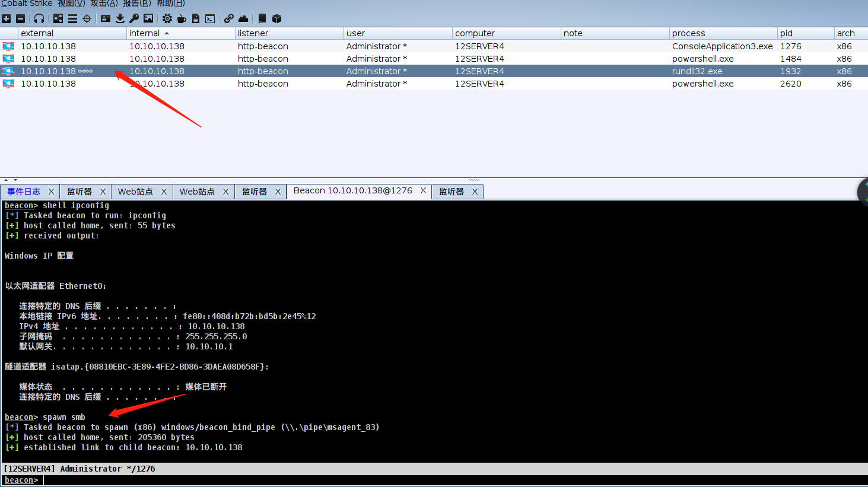Screen dimensions: 868x487
Task: Open the 帮助(H) menu
Action: 171,4
